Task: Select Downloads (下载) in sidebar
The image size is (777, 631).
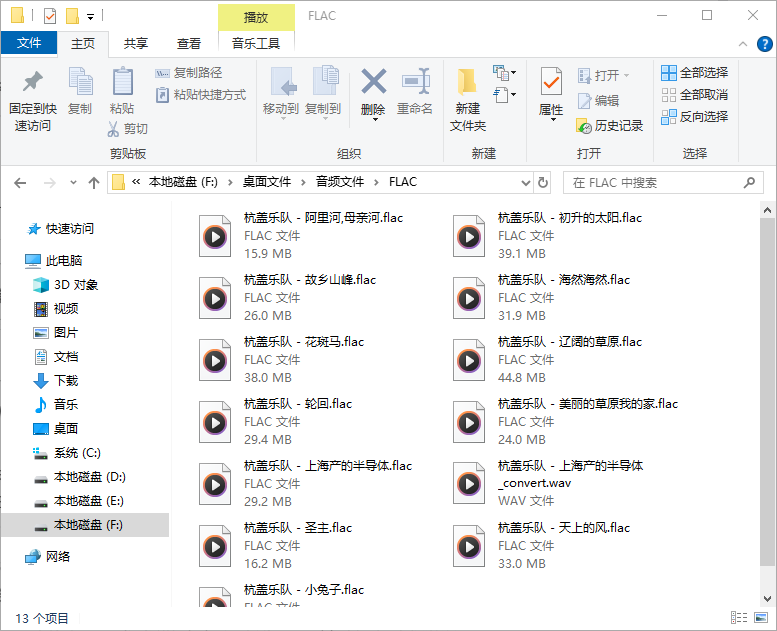Action: [56, 380]
